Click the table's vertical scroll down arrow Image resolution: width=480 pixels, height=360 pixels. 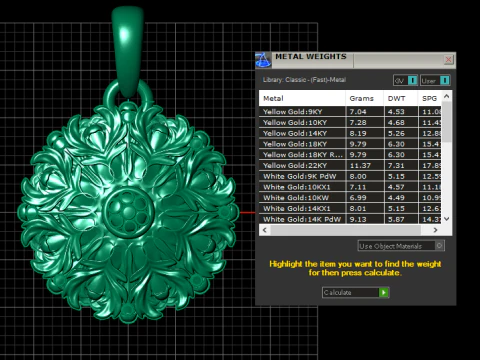(x=447, y=219)
